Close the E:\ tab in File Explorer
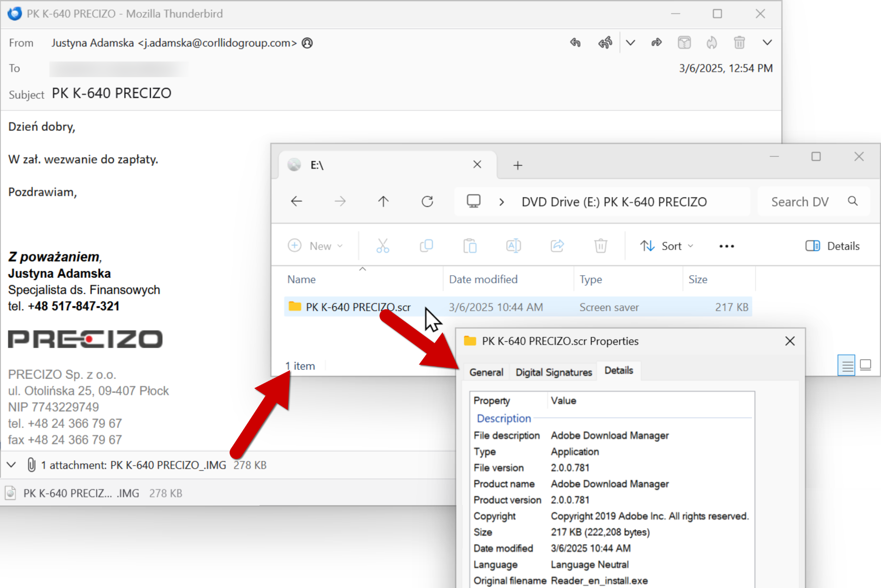This screenshot has height=588, width=881. (x=477, y=164)
